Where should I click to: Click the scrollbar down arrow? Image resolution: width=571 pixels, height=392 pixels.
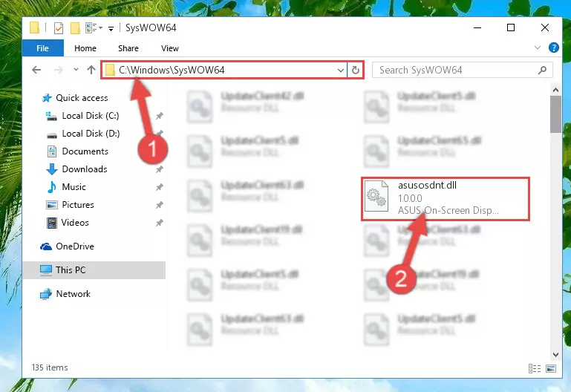click(x=555, y=354)
